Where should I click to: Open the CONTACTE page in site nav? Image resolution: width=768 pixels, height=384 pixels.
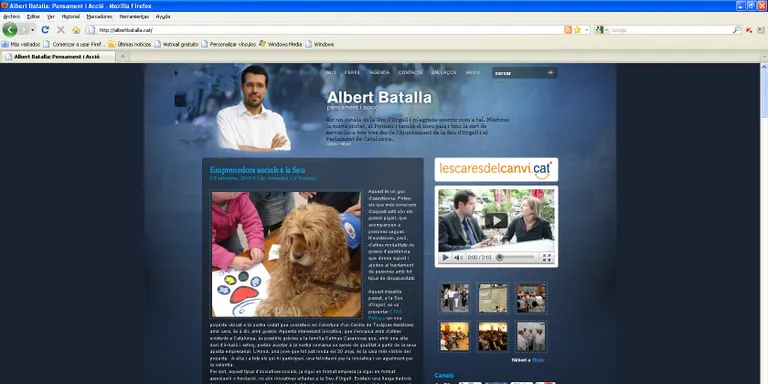click(410, 72)
